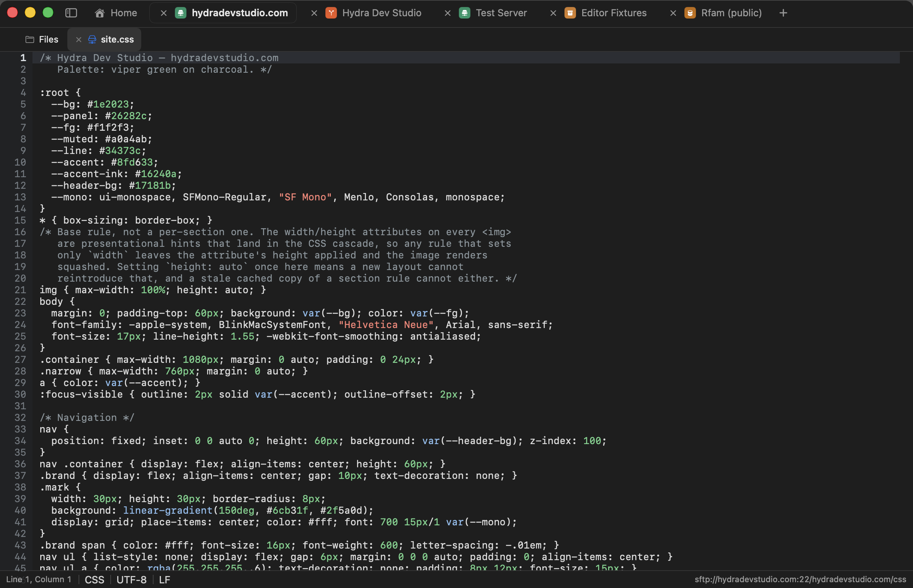Place cursor on the --accent: #8fd633 line
This screenshot has height=588, width=913.
click(104, 162)
